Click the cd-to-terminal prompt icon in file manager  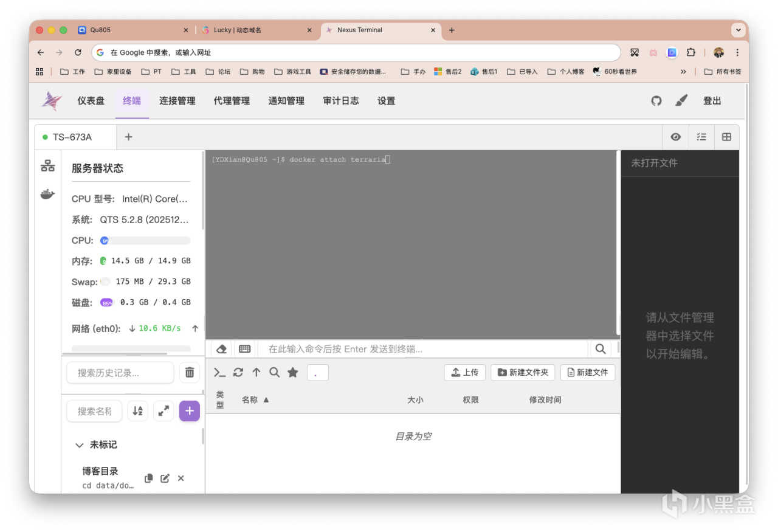220,373
